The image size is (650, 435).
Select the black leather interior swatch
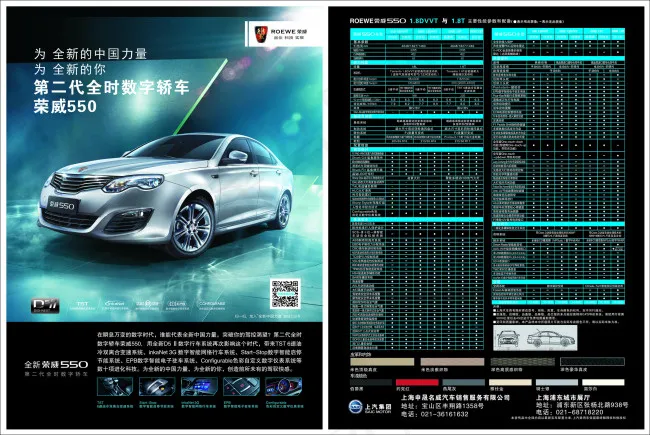pos(592,362)
